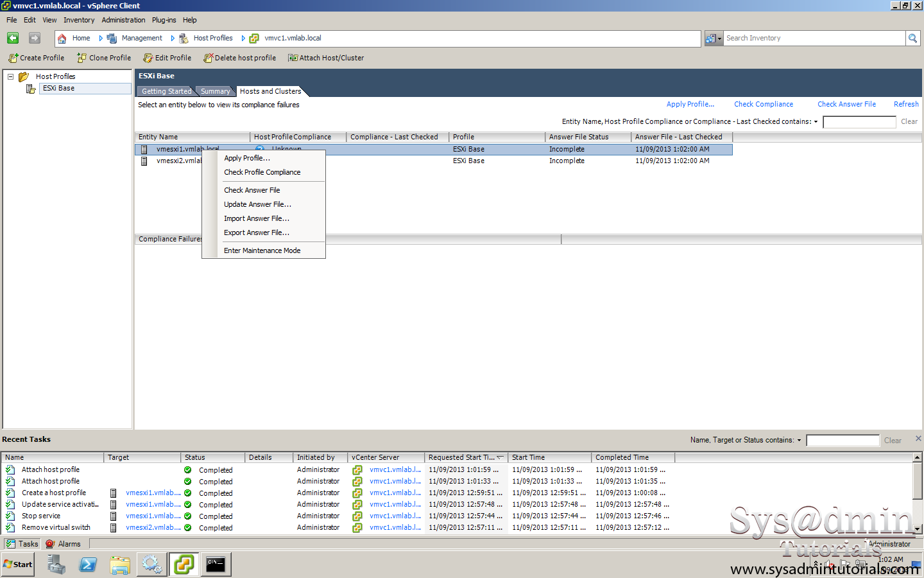Image resolution: width=924 pixels, height=578 pixels.
Task: Click Edit Profile toolbar button
Action: (167, 58)
